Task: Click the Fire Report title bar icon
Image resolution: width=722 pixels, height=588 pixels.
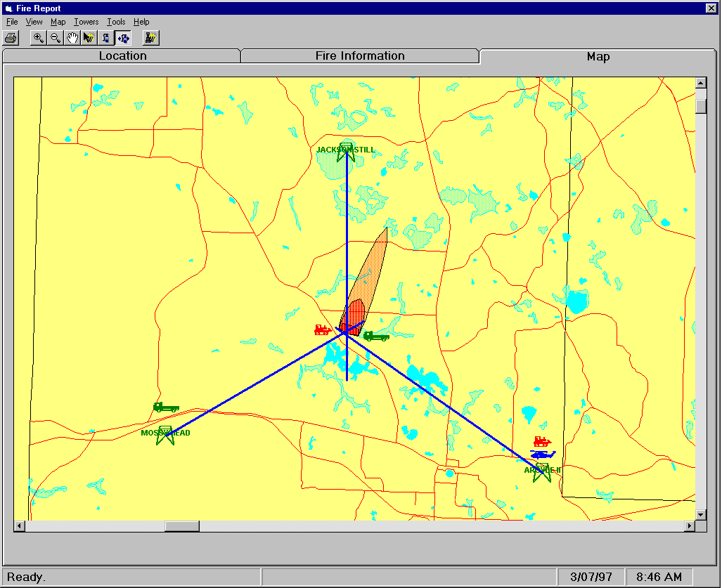Action: point(8,8)
